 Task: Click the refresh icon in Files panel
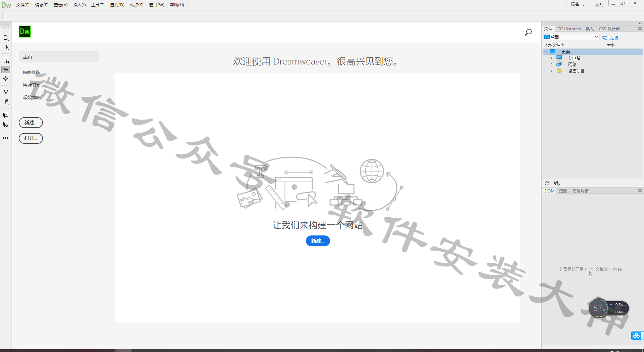point(547,183)
